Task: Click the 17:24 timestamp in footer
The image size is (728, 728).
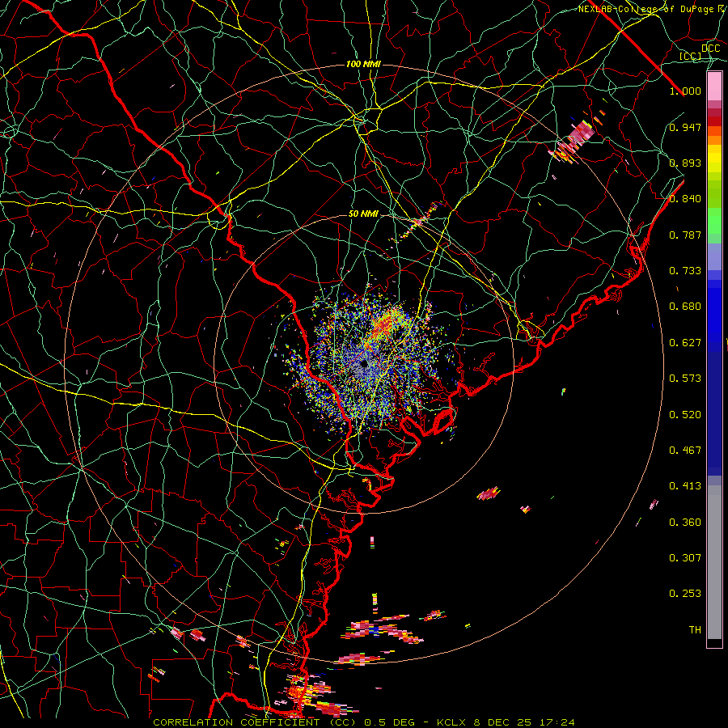Action: tap(557, 722)
